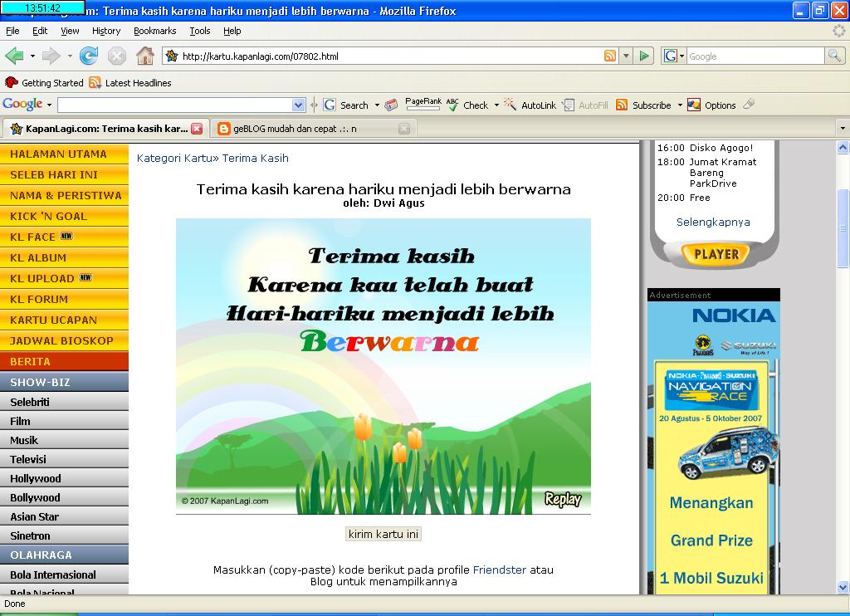Run the spelling Check tool in Google toolbar
This screenshot has width=850, height=616.
[467, 105]
